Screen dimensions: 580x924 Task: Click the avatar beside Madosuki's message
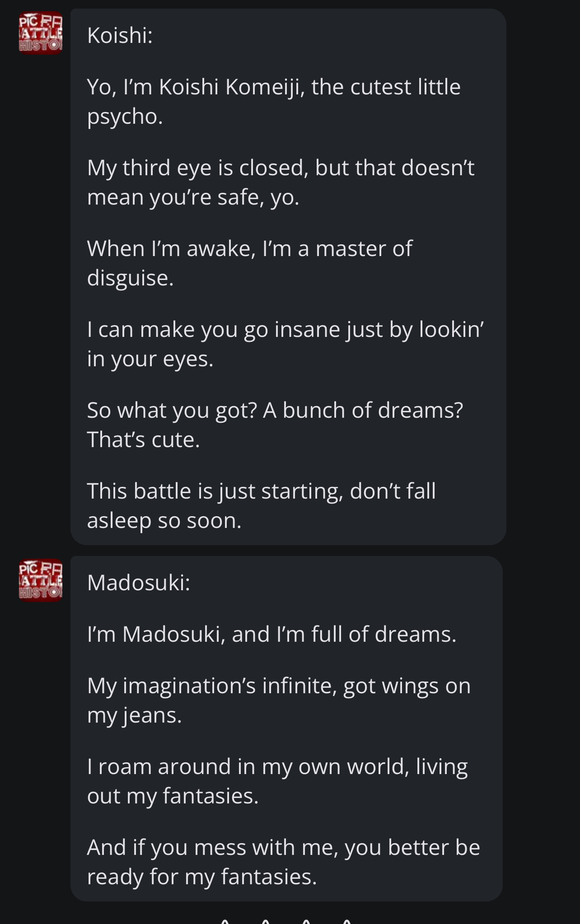click(41, 581)
